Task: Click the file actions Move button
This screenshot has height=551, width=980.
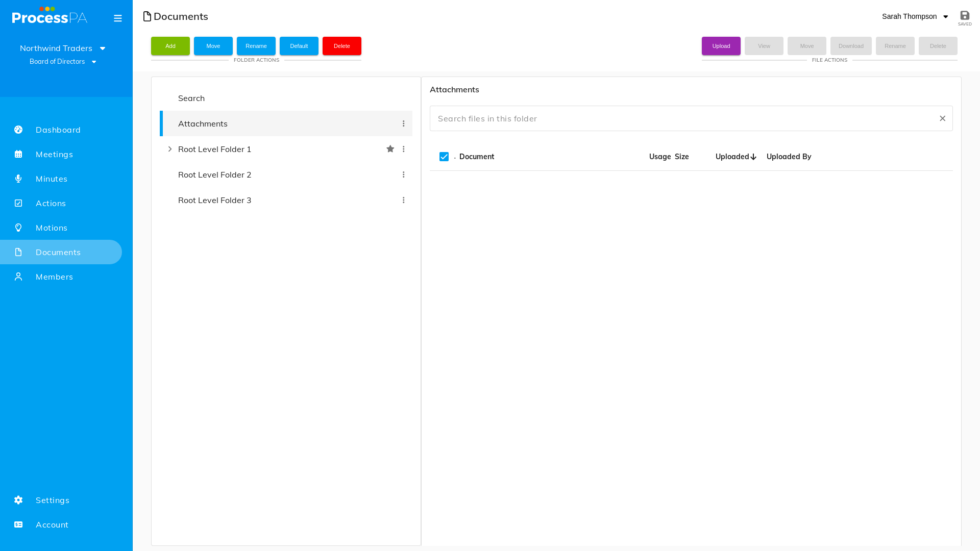Action: pos(807,46)
